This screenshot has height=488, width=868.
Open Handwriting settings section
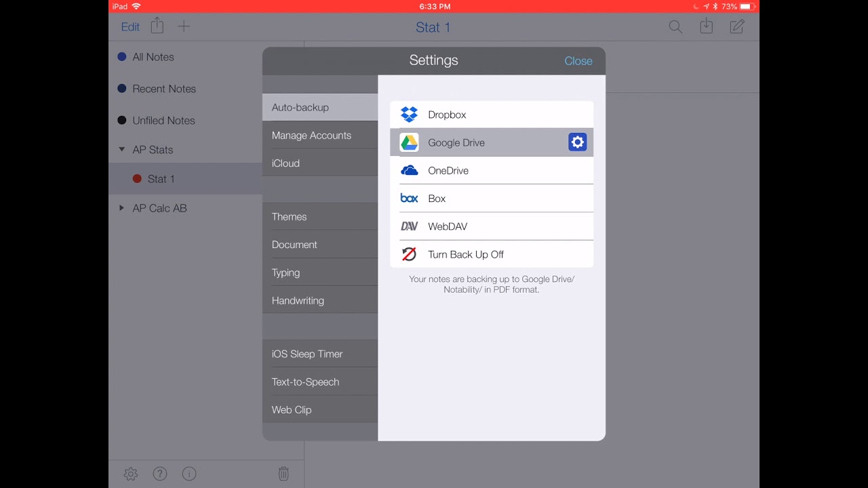pyautogui.click(x=320, y=300)
